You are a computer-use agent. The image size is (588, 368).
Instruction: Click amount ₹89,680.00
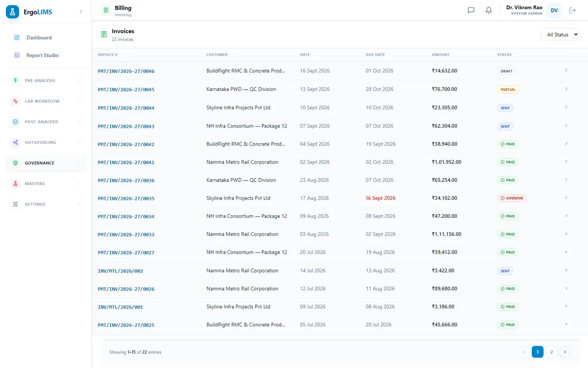coord(444,289)
